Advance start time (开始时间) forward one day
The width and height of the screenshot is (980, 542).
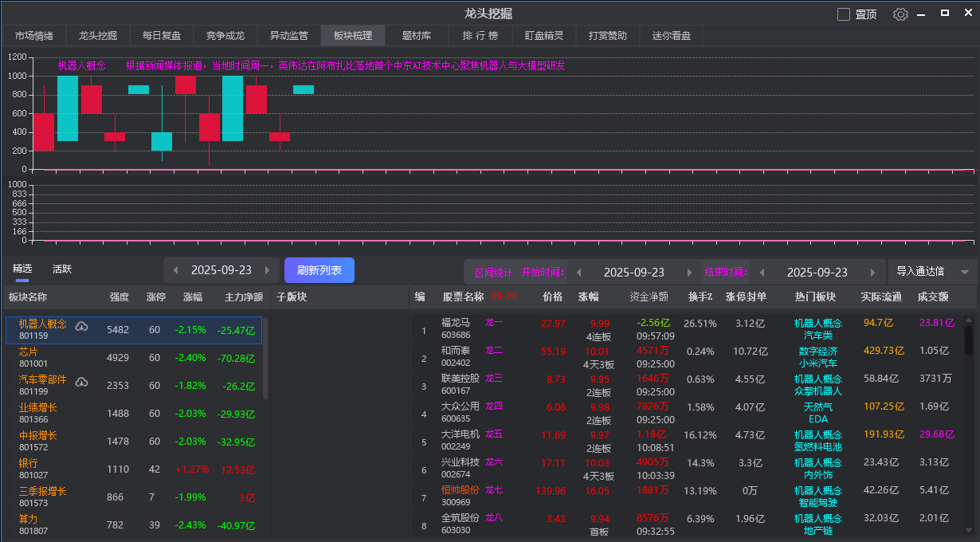click(x=689, y=273)
